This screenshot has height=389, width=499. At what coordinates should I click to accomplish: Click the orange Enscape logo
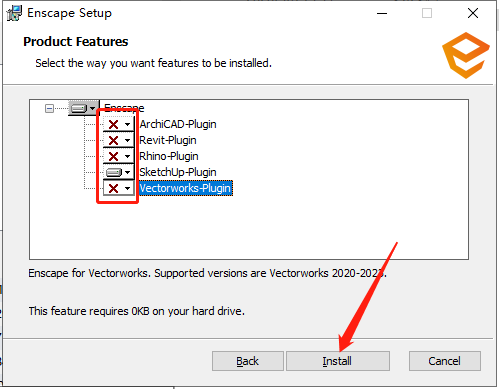click(x=466, y=55)
